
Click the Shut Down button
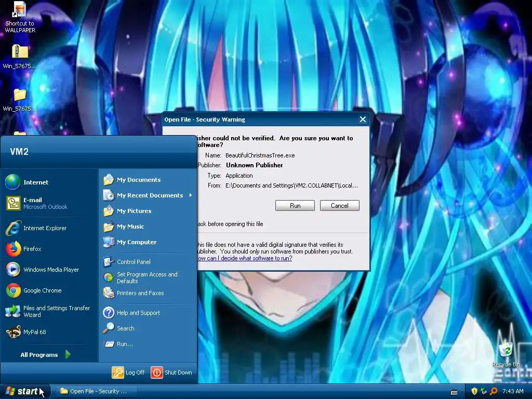(171, 372)
